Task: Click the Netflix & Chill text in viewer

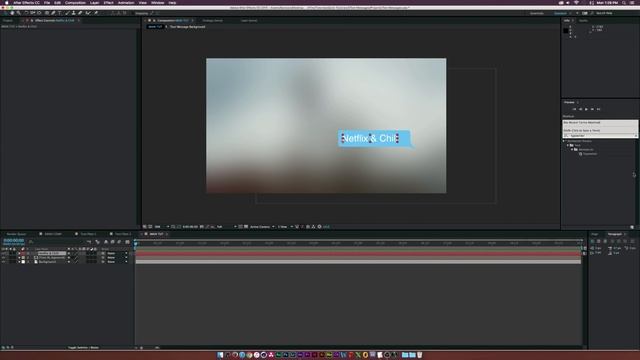Action: 369,138
